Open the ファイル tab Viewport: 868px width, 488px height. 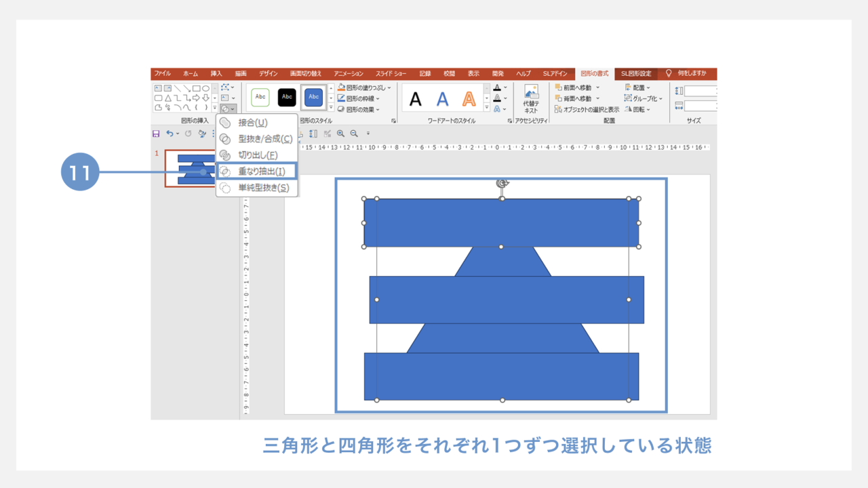[162, 73]
